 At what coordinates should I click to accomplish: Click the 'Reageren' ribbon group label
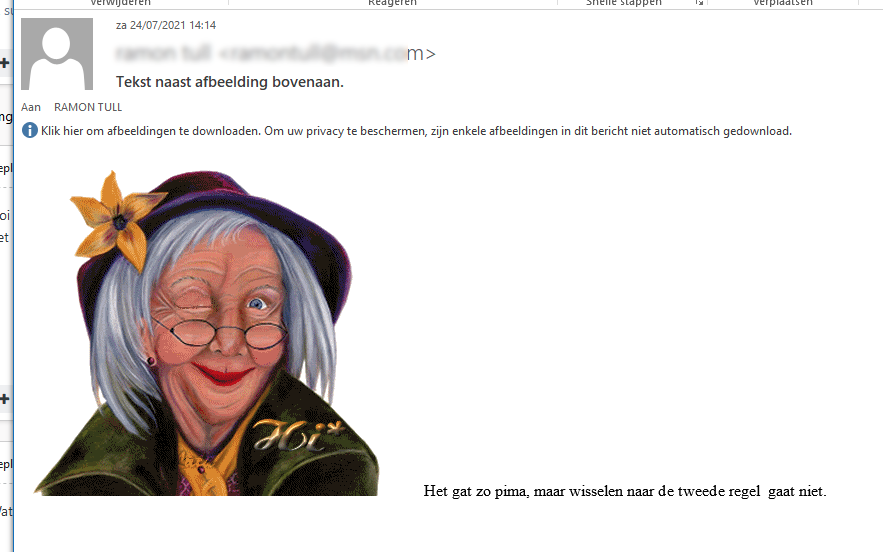pyautogui.click(x=393, y=3)
